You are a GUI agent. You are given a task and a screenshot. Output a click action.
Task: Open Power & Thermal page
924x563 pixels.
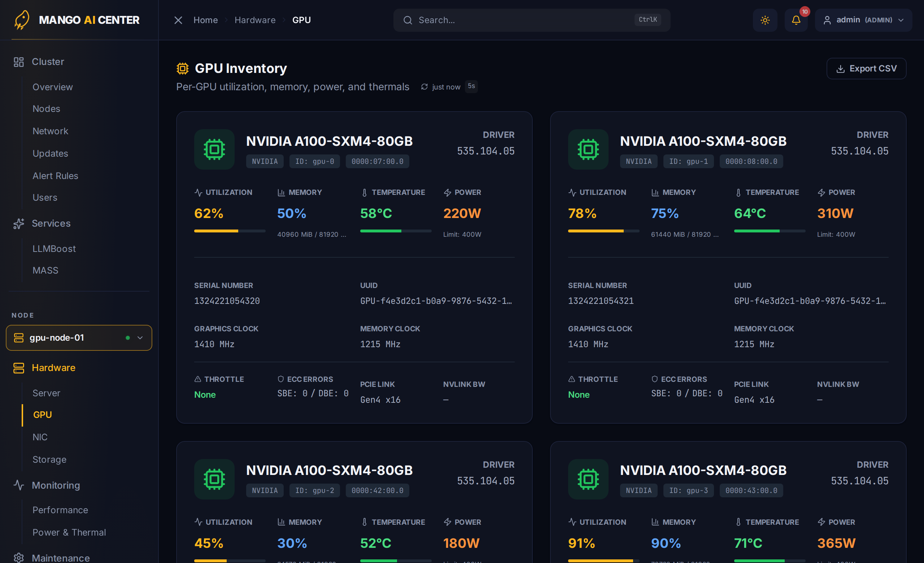pos(69,533)
